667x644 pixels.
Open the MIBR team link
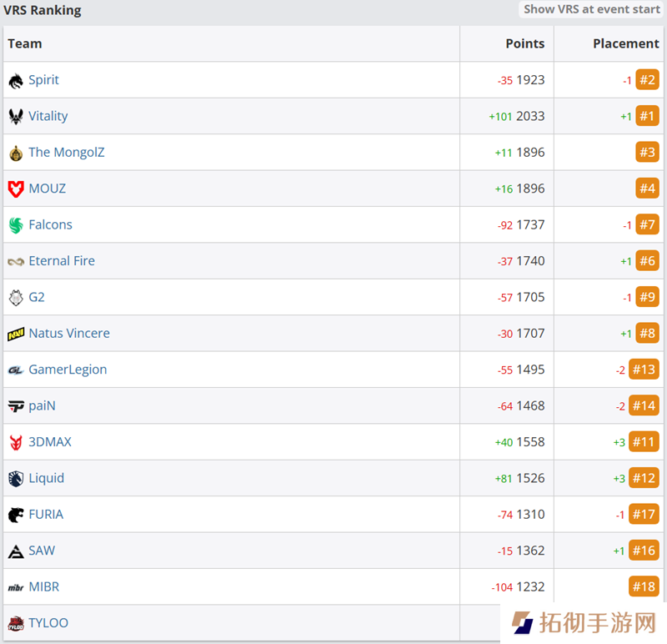(44, 586)
